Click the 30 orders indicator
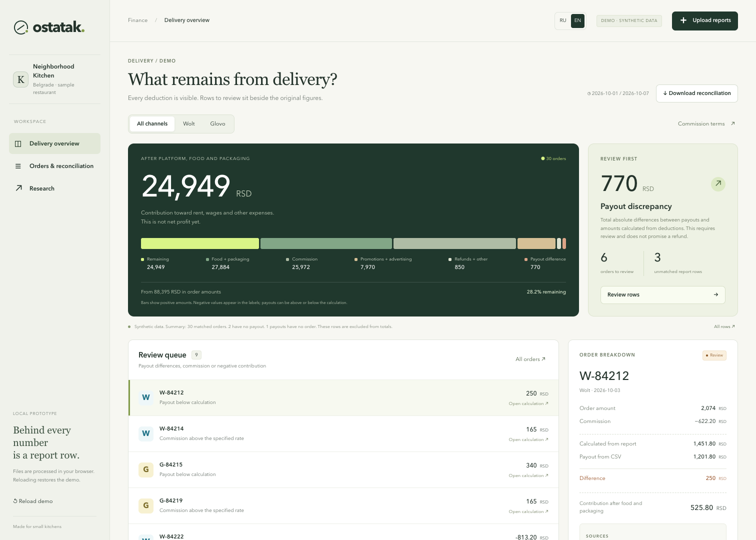Screen dimensions: 756x540 point(553,158)
